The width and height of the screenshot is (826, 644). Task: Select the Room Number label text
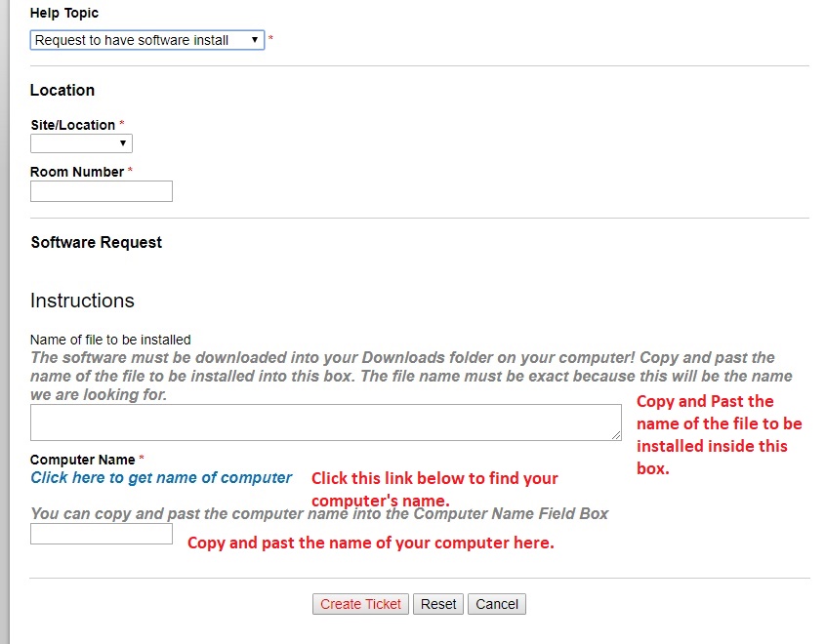[77, 172]
